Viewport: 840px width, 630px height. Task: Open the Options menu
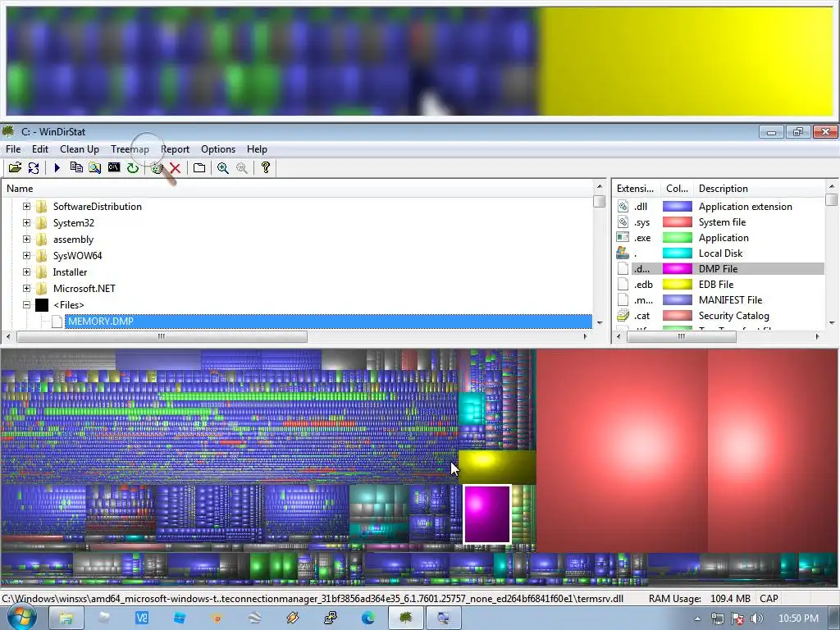point(218,149)
